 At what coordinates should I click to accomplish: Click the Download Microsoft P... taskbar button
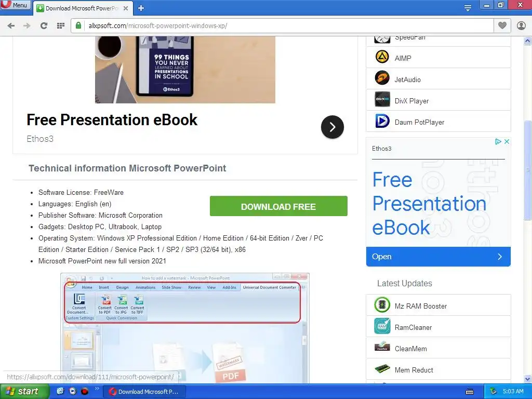point(144,392)
